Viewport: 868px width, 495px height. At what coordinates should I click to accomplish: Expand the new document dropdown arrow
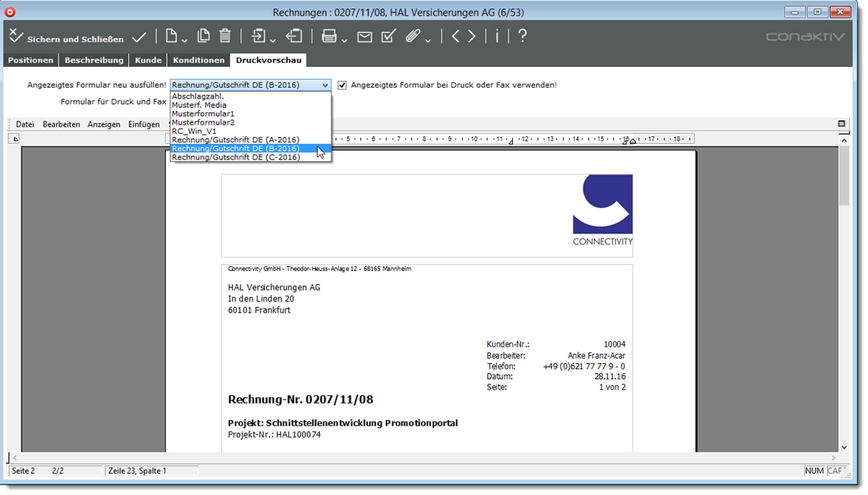click(185, 41)
